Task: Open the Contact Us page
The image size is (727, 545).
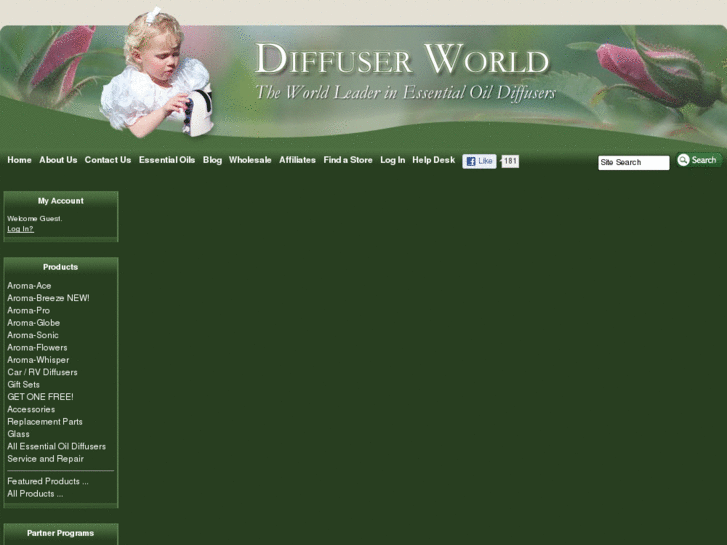Action: pyautogui.click(x=108, y=160)
